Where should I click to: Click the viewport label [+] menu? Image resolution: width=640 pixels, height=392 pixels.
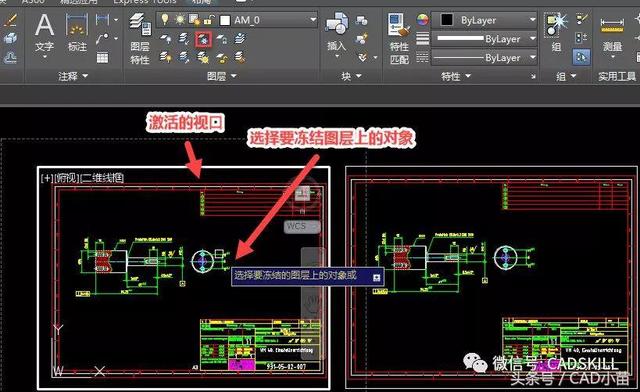tap(47, 178)
